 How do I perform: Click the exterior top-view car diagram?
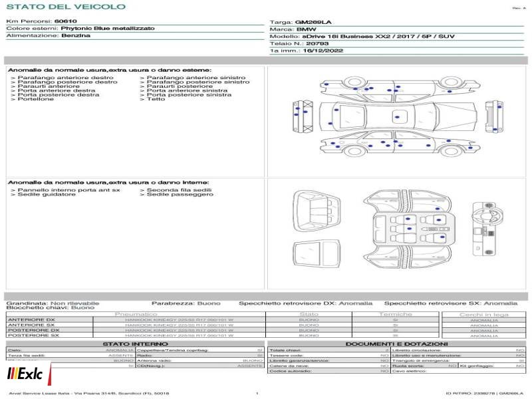[398, 117]
